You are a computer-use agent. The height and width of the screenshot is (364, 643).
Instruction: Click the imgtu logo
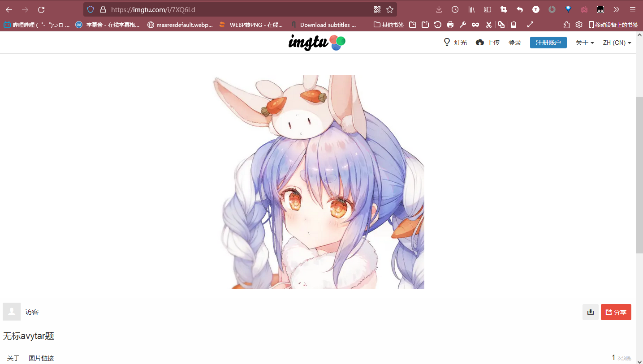(x=317, y=43)
